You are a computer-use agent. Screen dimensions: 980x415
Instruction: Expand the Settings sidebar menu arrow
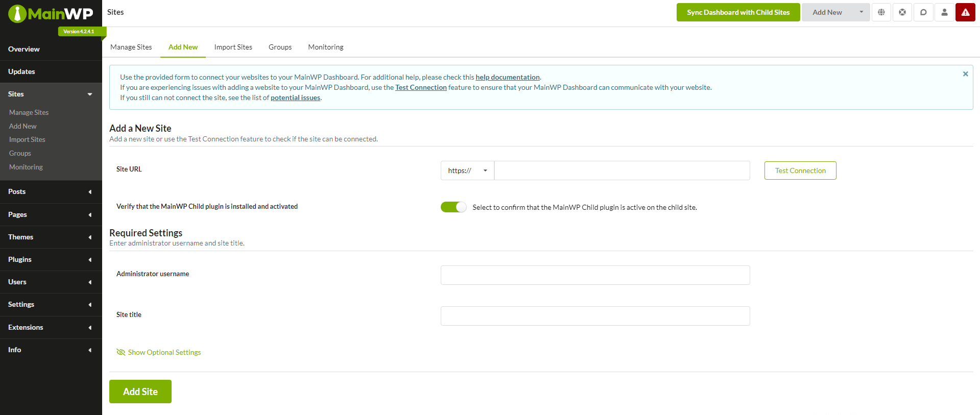[90, 305]
